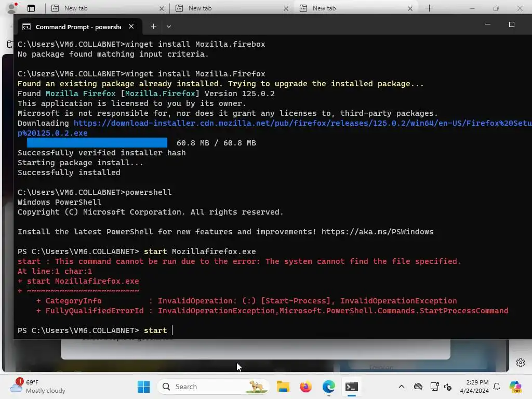Close the Command Prompt - powershell tab
Viewport: 532px width, 399px height.
pos(131,26)
